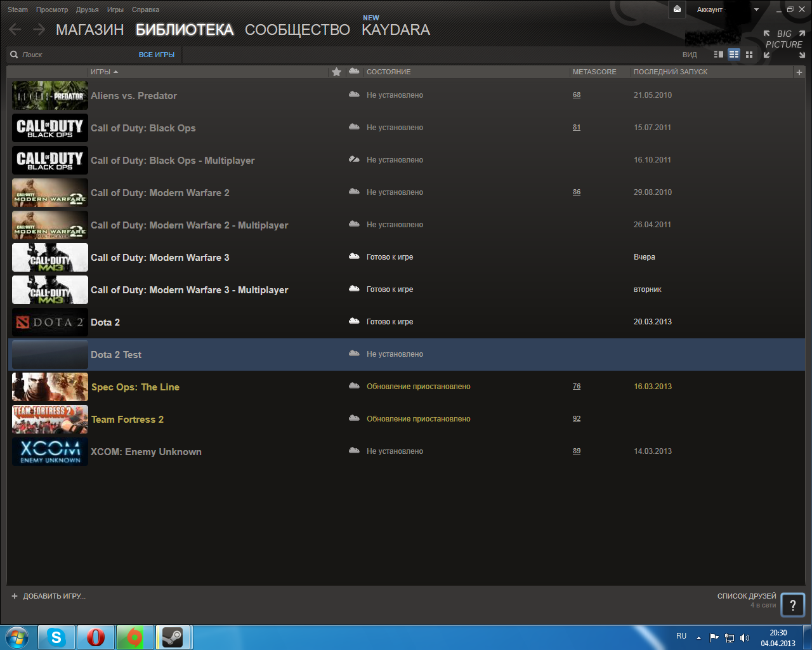Select the Team Fortress 2 title

pos(128,420)
